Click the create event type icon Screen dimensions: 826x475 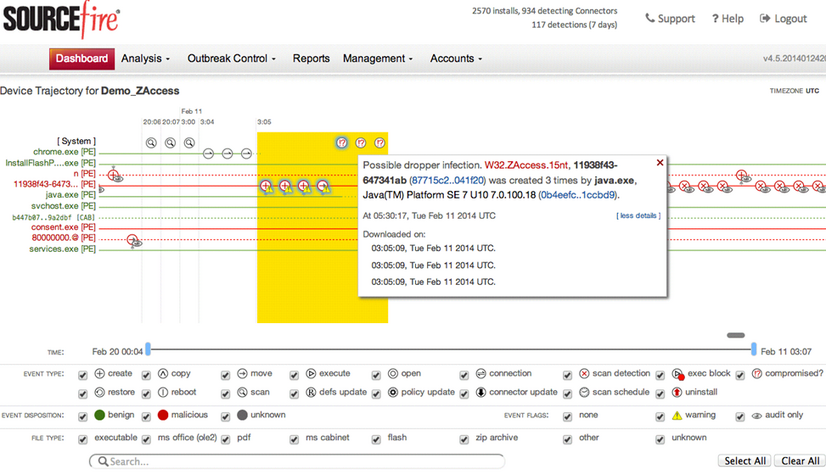[x=100, y=373]
